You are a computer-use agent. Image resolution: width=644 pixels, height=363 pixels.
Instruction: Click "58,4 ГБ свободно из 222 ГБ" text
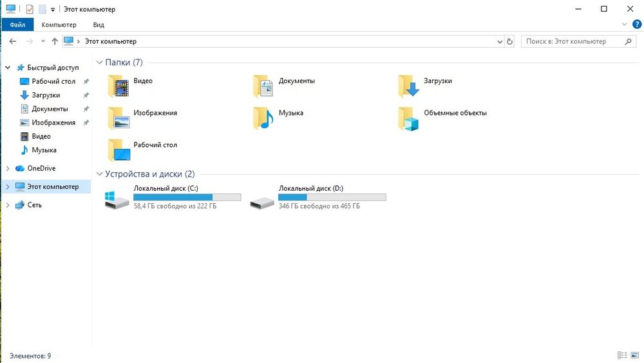pos(175,206)
